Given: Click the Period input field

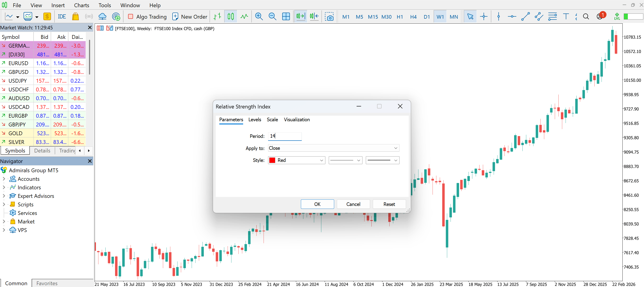Looking at the screenshot, I should [x=285, y=136].
